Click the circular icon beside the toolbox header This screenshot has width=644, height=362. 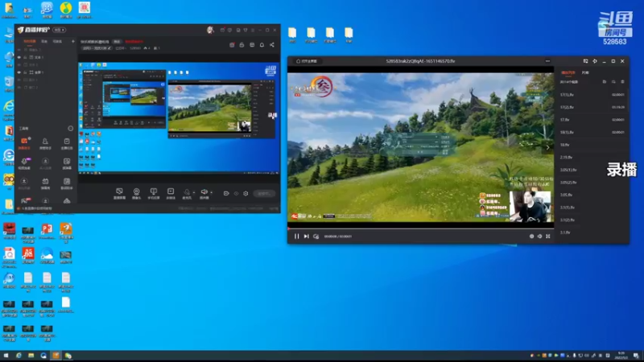tap(70, 129)
